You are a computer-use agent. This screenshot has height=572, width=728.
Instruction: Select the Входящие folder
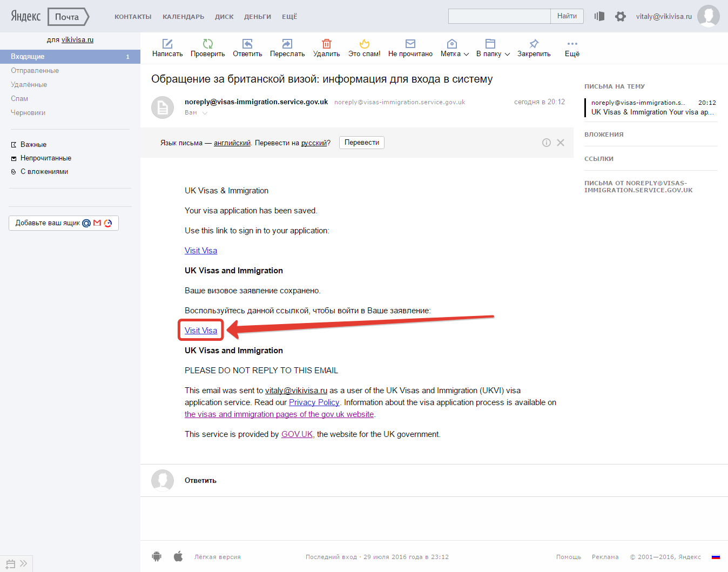[x=70, y=56]
